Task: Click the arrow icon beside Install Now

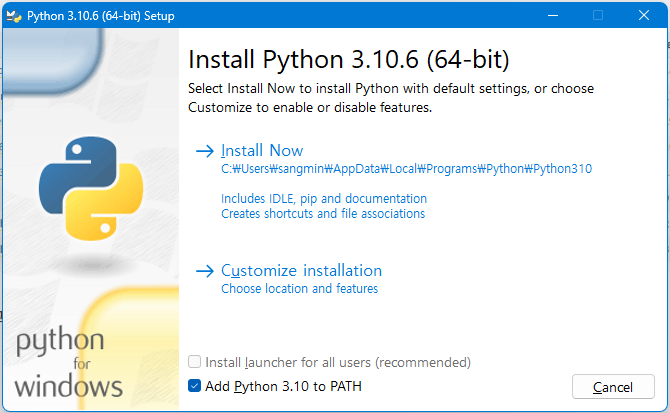Action: tap(205, 151)
